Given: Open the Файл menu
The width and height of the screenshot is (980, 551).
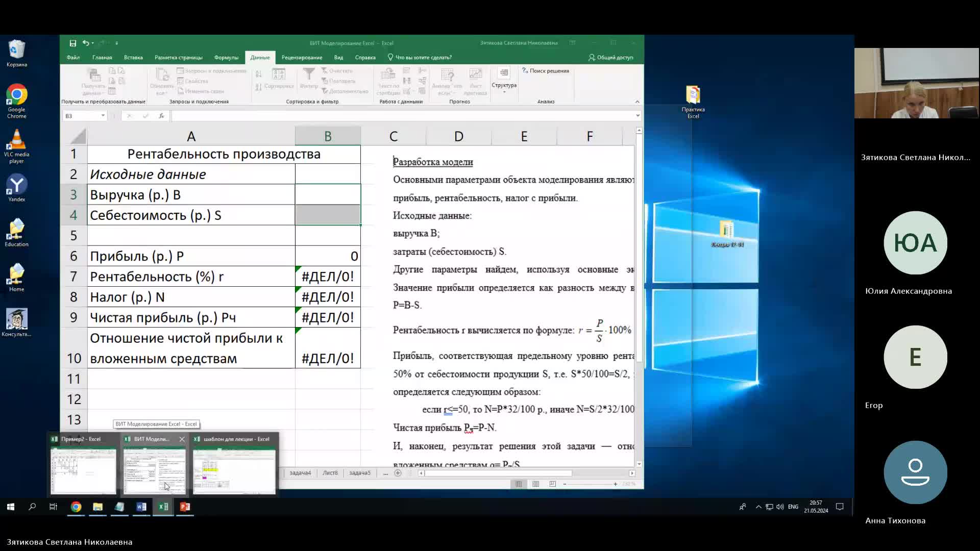Looking at the screenshot, I should pyautogui.click(x=73, y=58).
